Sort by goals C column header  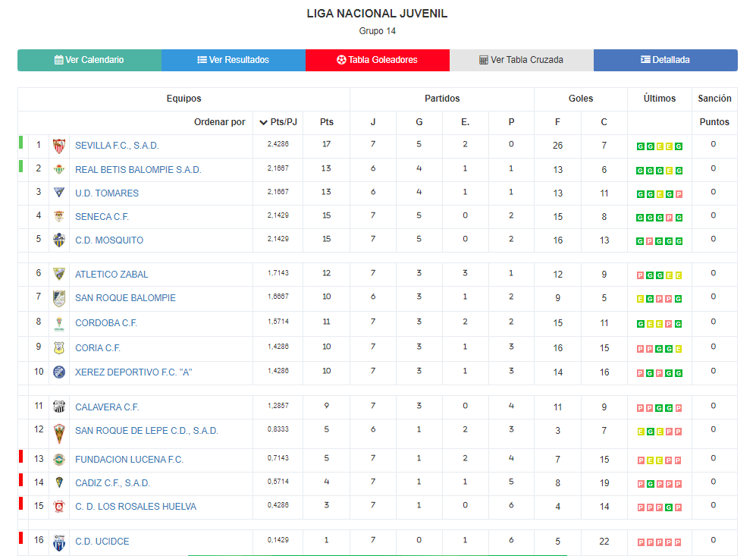click(604, 122)
